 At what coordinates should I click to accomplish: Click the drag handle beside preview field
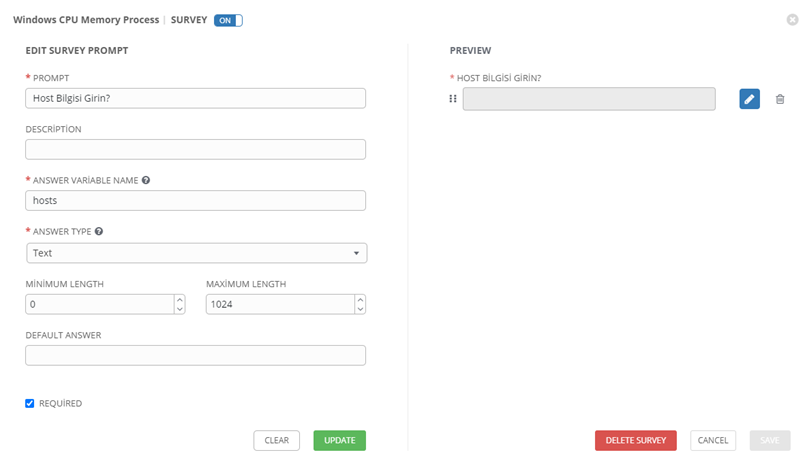[x=453, y=98]
